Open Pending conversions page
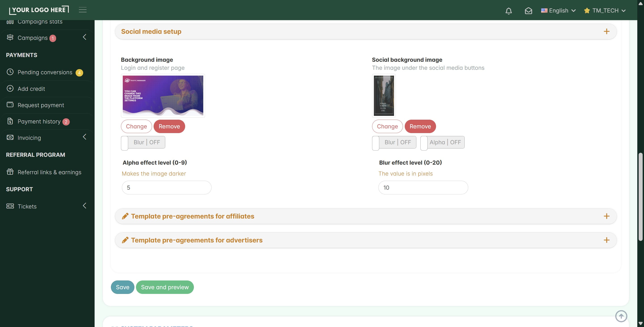 pyautogui.click(x=45, y=72)
